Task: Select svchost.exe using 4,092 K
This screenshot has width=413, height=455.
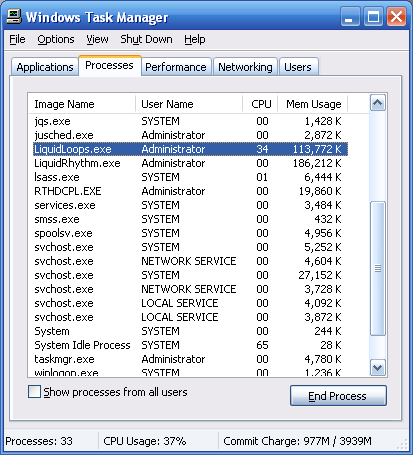Action: (x=191, y=303)
